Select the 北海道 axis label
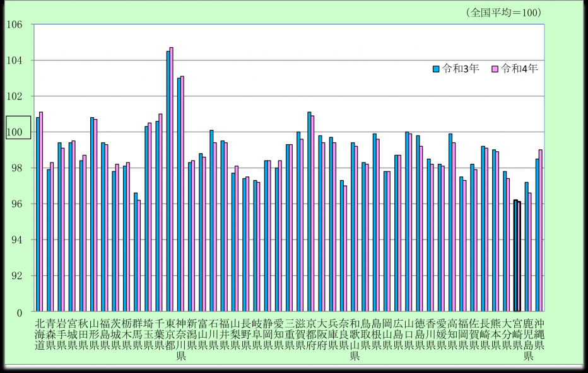 click(x=40, y=335)
